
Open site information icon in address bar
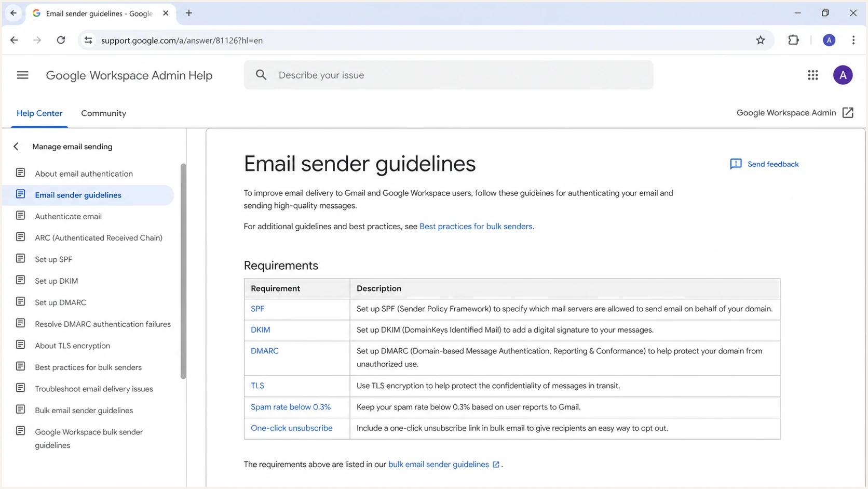click(x=88, y=40)
